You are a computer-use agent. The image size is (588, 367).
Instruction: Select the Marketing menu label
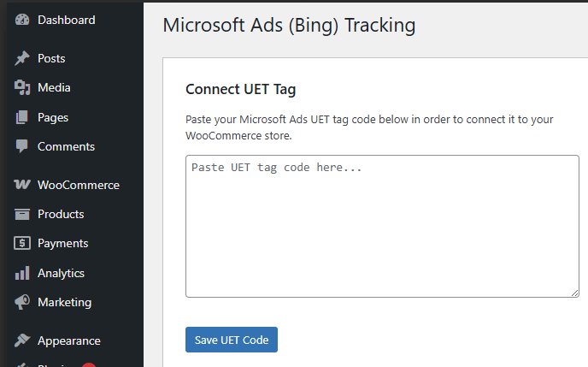[x=64, y=302]
